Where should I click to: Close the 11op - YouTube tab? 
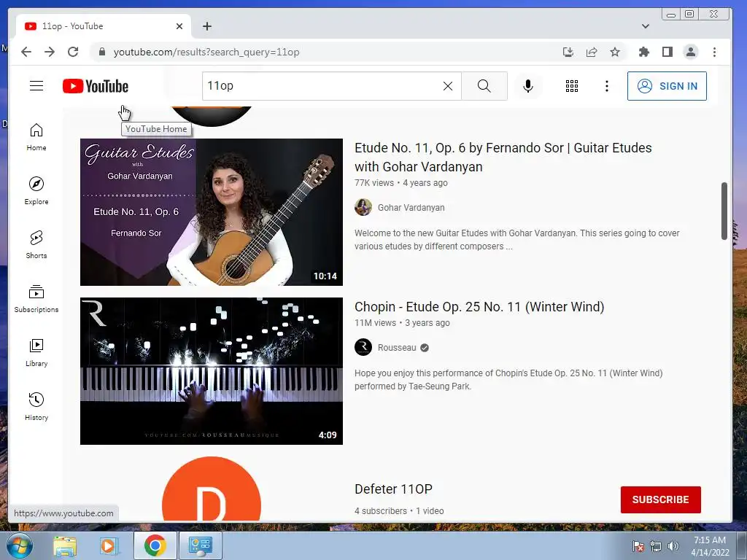tap(179, 26)
